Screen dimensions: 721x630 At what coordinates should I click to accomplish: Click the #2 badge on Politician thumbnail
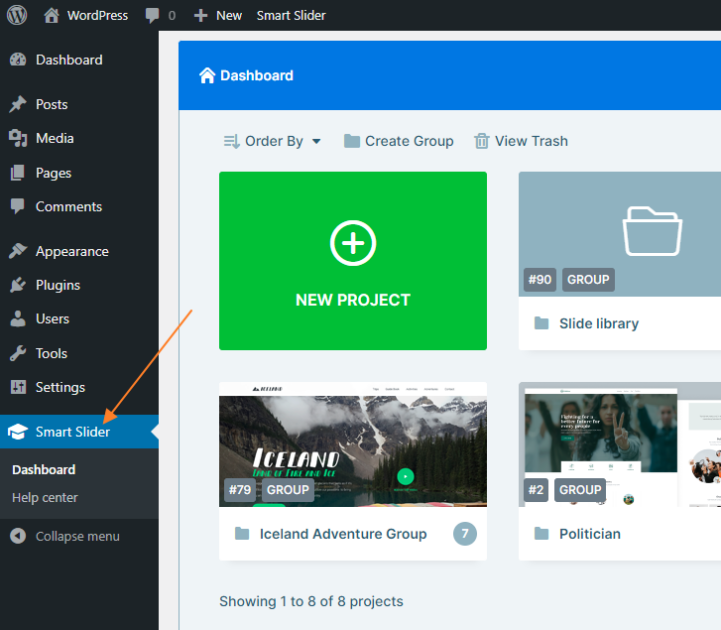[536, 490]
